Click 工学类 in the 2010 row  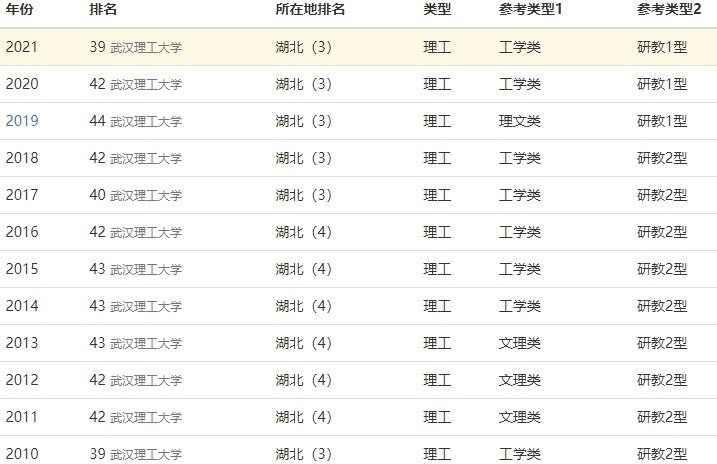[519, 454]
